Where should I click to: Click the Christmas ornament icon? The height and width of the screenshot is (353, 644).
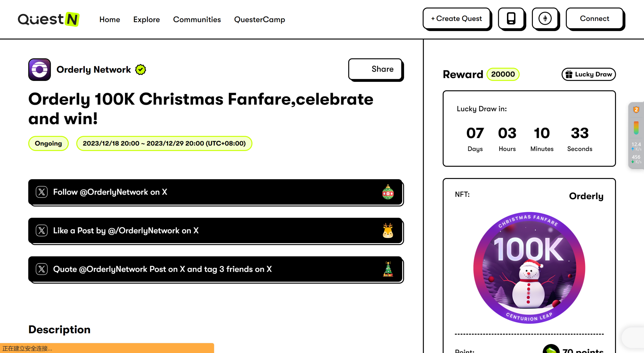pos(388,192)
